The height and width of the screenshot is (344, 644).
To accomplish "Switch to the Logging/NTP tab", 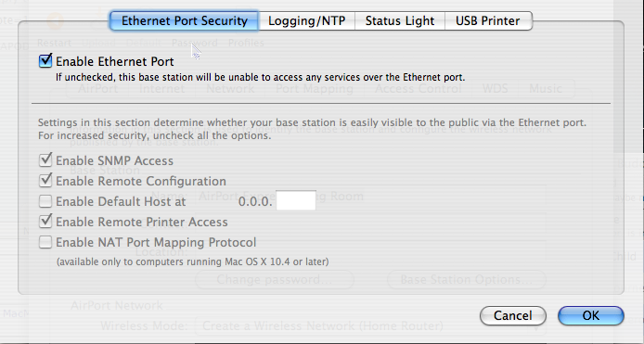I will 307,20.
